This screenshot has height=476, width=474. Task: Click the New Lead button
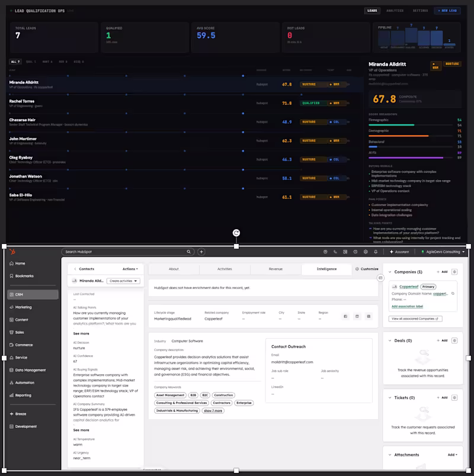coord(447,11)
